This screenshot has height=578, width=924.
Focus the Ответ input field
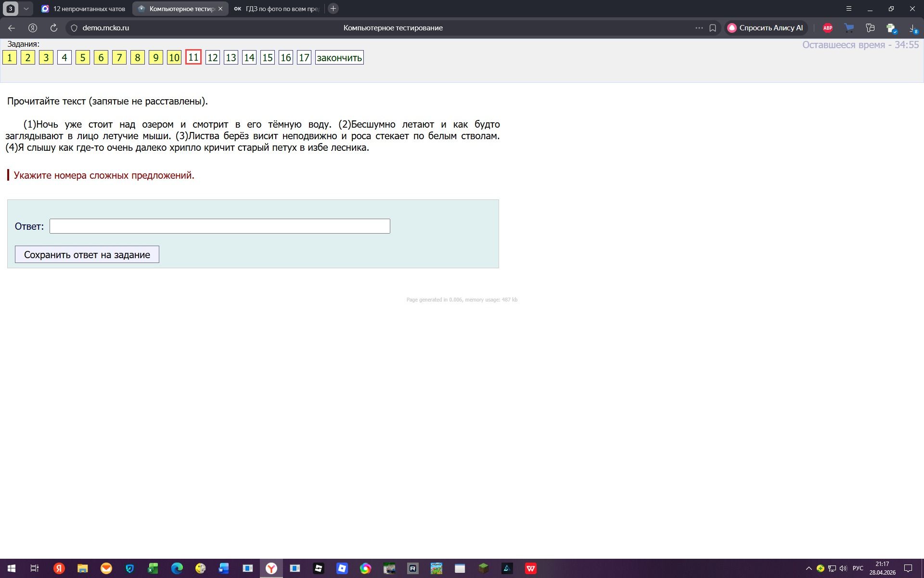pos(220,226)
